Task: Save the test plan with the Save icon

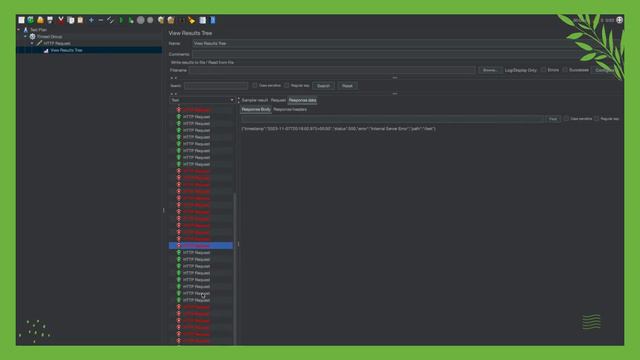Action: [50, 20]
